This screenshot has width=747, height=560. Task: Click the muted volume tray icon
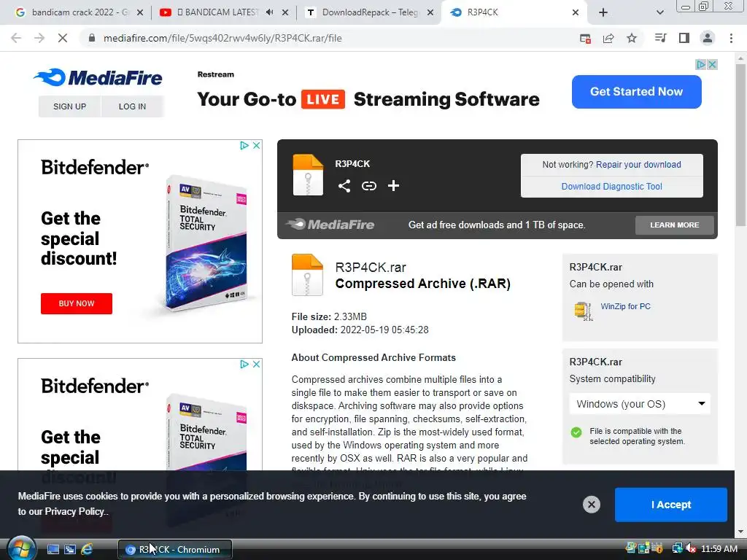click(x=690, y=548)
